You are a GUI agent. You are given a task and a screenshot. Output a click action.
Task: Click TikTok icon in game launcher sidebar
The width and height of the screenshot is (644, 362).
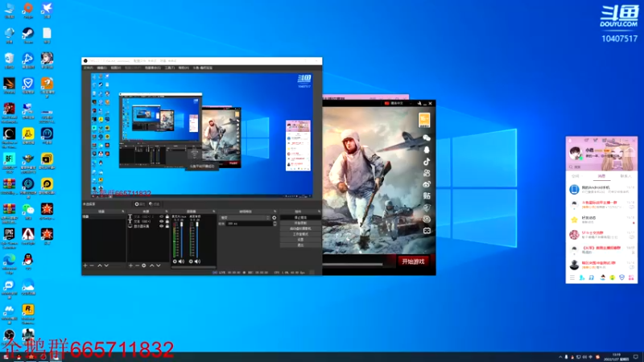click(427, 162)
